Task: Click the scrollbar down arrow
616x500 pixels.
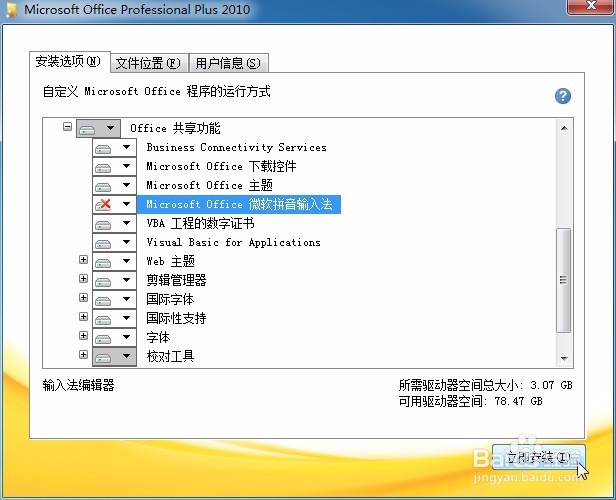Action: 564,358
